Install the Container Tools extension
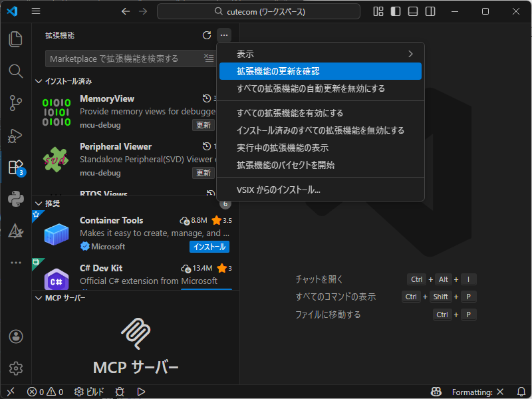 [x=209, y=247]
